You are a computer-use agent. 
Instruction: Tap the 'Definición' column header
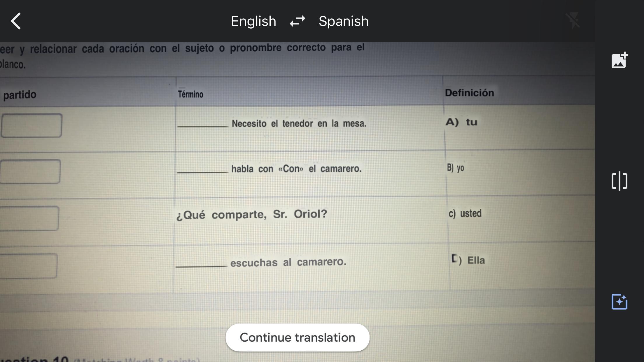(469, 93)
